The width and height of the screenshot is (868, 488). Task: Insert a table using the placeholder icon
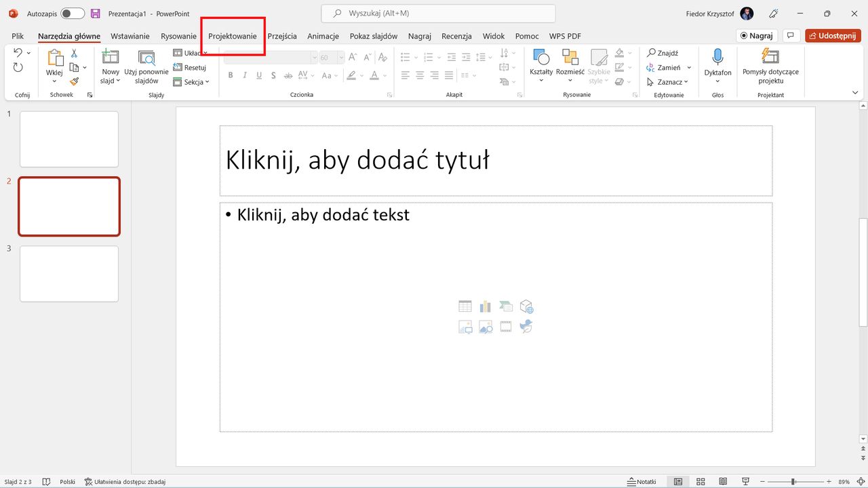[465, 306]
